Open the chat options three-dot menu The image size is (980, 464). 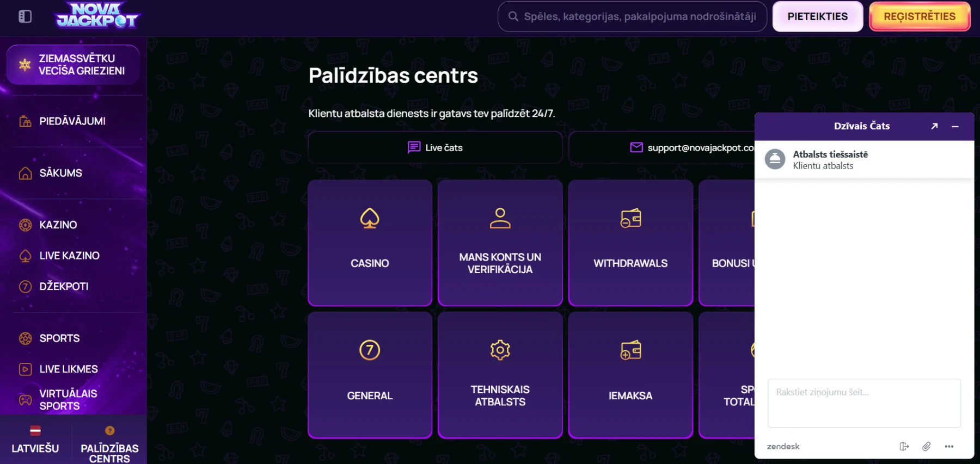pyautogui.click(x=950, y=446)
